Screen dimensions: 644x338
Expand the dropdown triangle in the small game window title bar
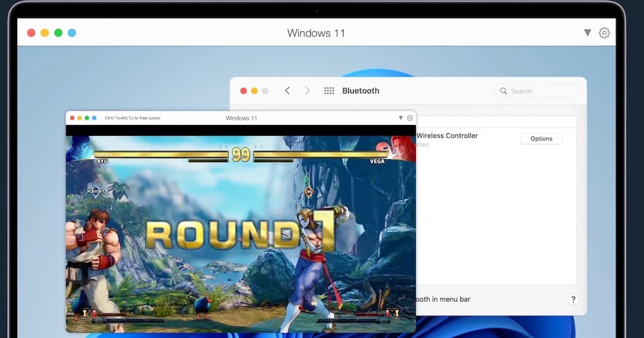[400, 118]
